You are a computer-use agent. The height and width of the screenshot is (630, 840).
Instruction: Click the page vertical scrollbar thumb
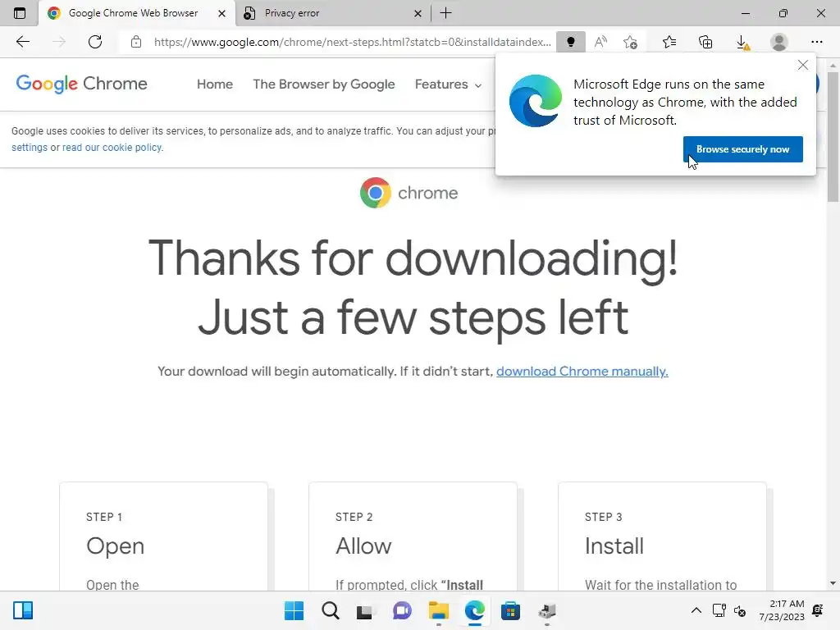(x=833, y=137)
